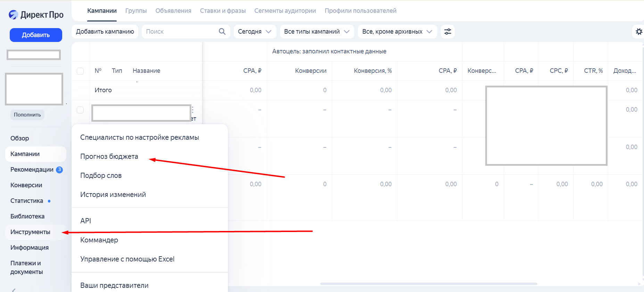Select Прогноз бюджета in tools menu
This screenshot has height=292, width=644.
click(x=109, y=156)
